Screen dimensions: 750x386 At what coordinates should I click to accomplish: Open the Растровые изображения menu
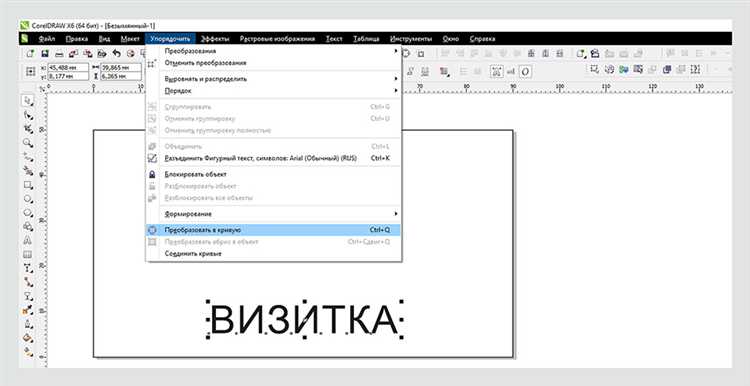[x=277, y=39]
